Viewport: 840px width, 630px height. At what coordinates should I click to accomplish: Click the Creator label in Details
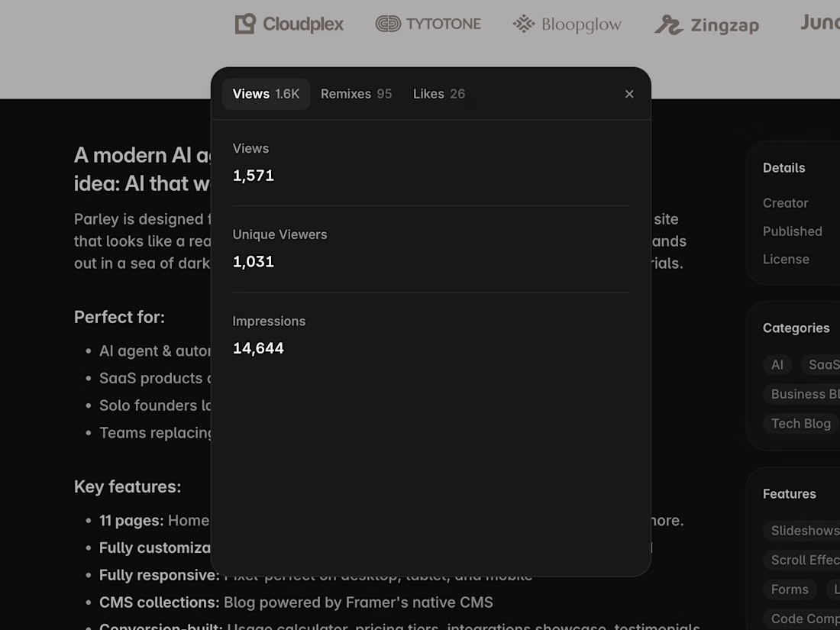(785, 203)
